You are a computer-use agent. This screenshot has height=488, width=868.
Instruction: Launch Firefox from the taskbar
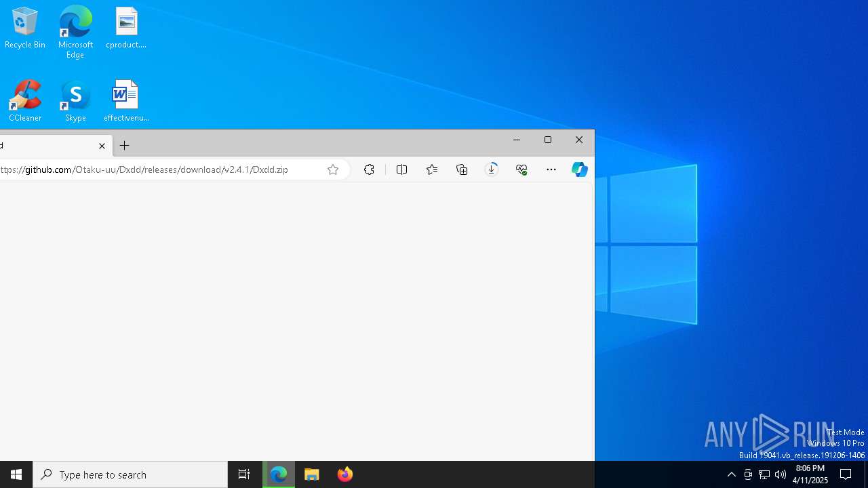tap(345, 474)
